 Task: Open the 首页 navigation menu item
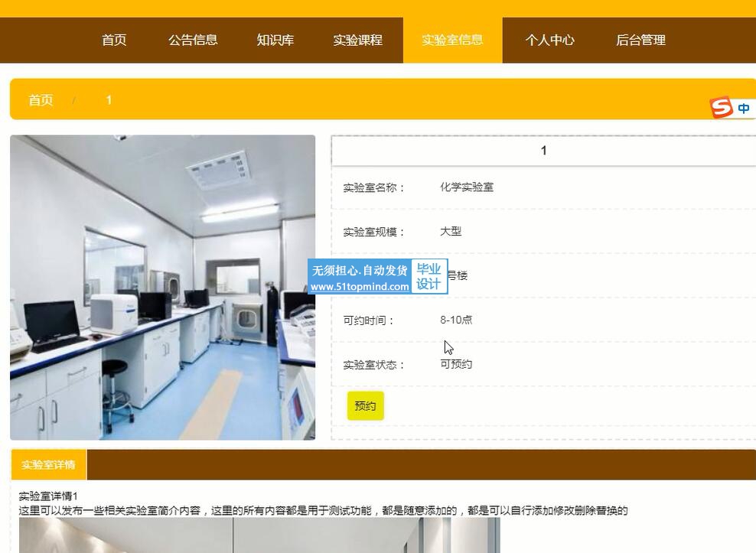click(114, 41)
